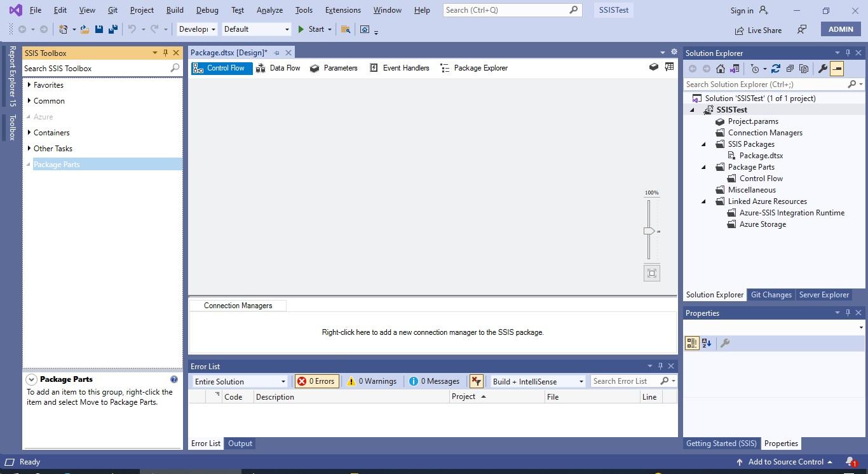Open the designer settings gear icon
The image size is (868, 474).
point(674,52)
